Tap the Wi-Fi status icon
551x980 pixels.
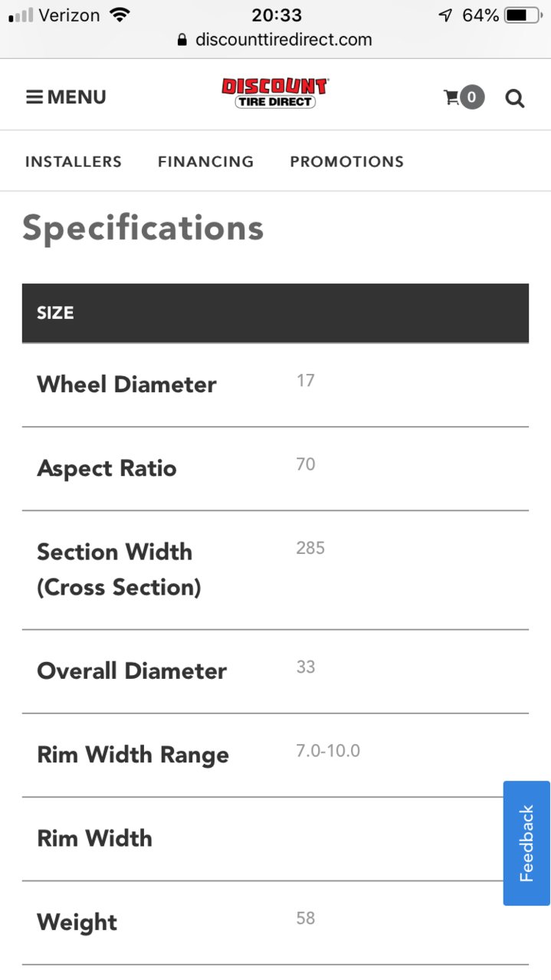click(120, 15)
